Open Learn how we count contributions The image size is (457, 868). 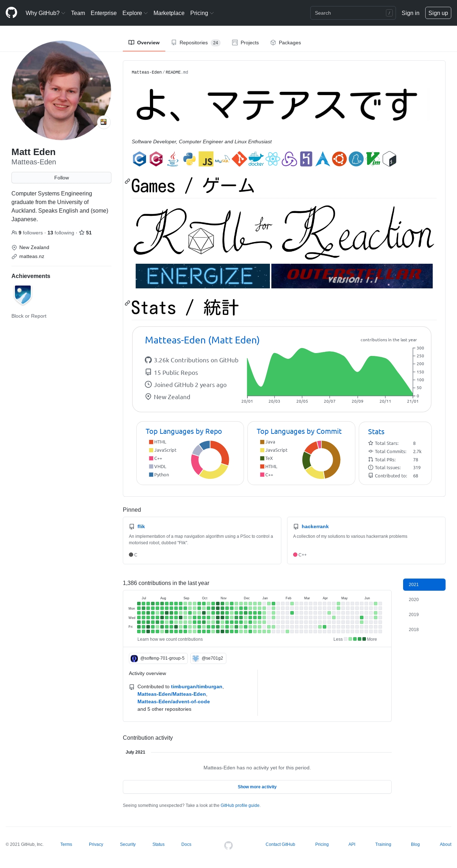pyautogui.click(x=170, y=639)
